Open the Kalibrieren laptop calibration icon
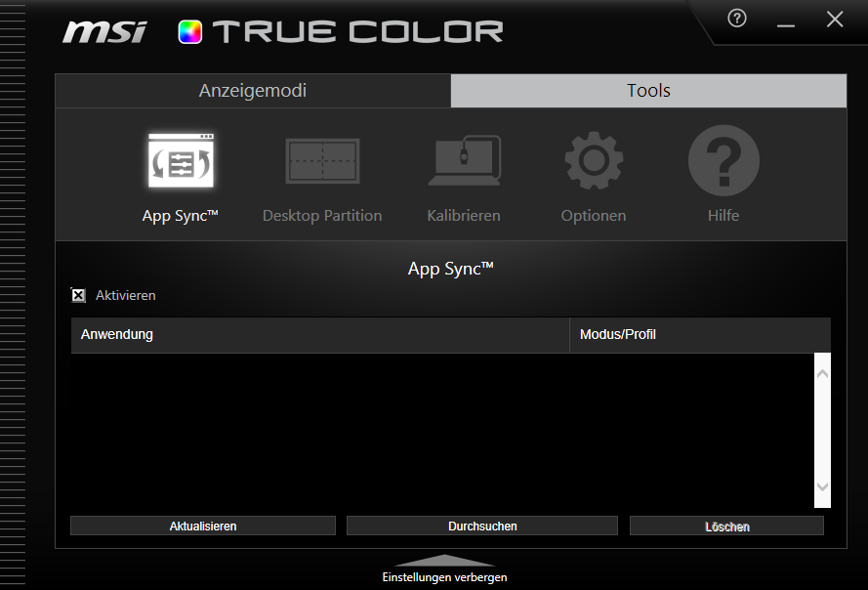868x590 pixels. click(x=464, y=161)
